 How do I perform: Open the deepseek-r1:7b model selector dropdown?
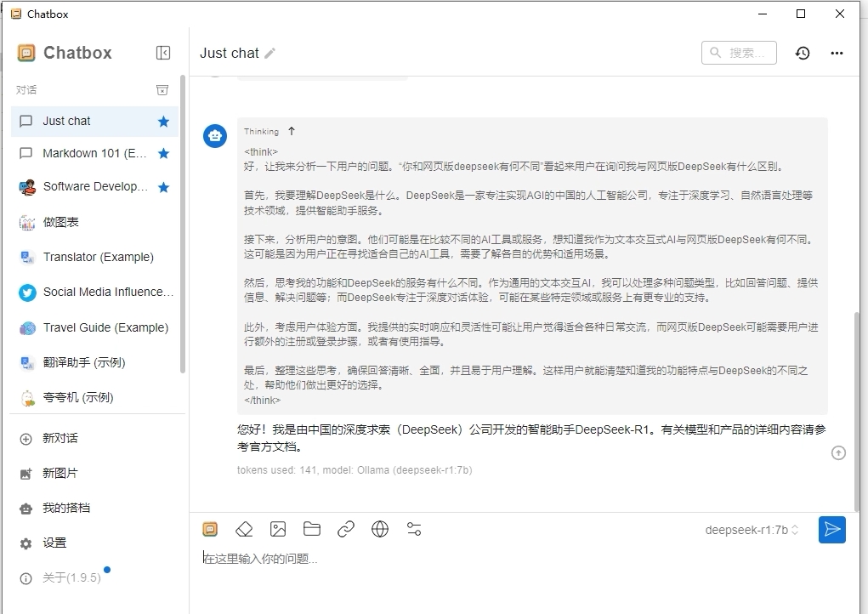(752, 530)
